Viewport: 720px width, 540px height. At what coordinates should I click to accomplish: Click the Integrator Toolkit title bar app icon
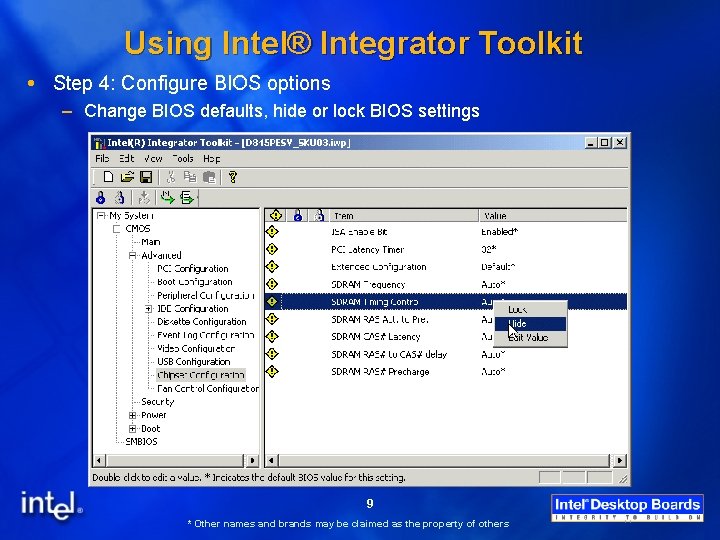point(99,143)
